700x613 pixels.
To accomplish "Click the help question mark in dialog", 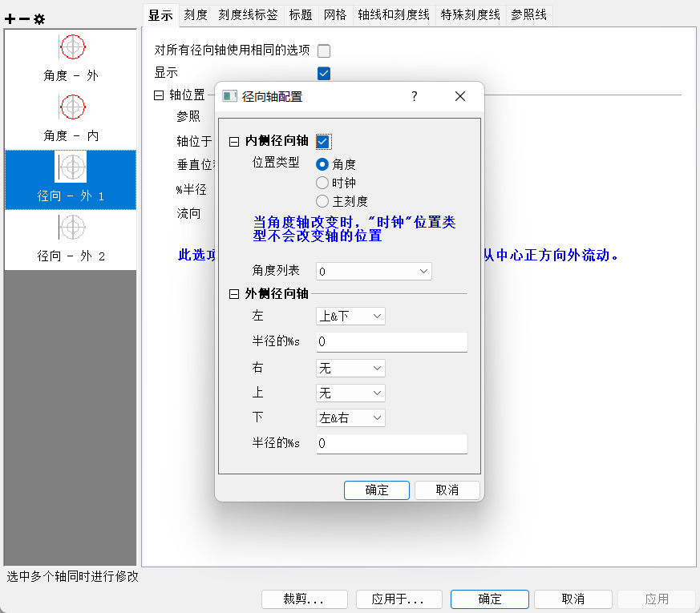I will tap(415, 96).
